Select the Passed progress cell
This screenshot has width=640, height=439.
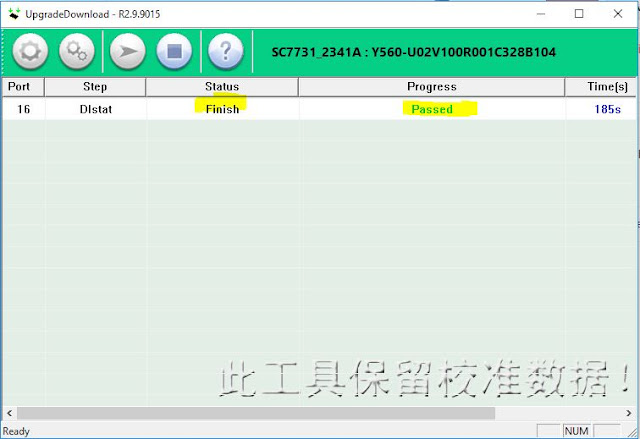coord(432,109)
